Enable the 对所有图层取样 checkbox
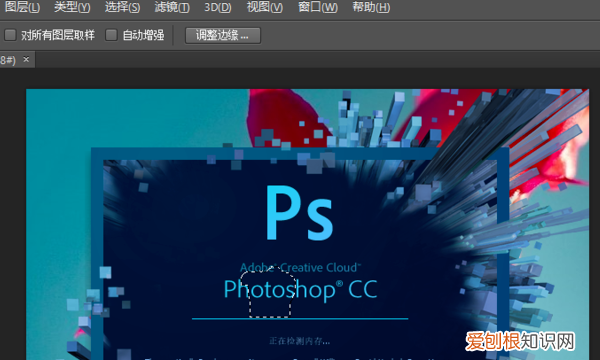The width and height of the screenshot is (600, 360). pyautogui.click(x=10, y=35)
